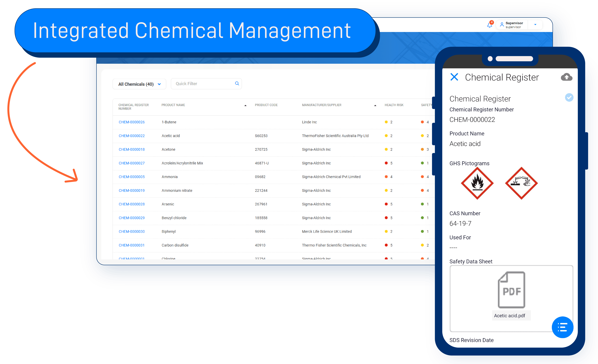This screenshot has width=598, height=364.
Task: Open record CHEM-0000005
Action: 132,177
